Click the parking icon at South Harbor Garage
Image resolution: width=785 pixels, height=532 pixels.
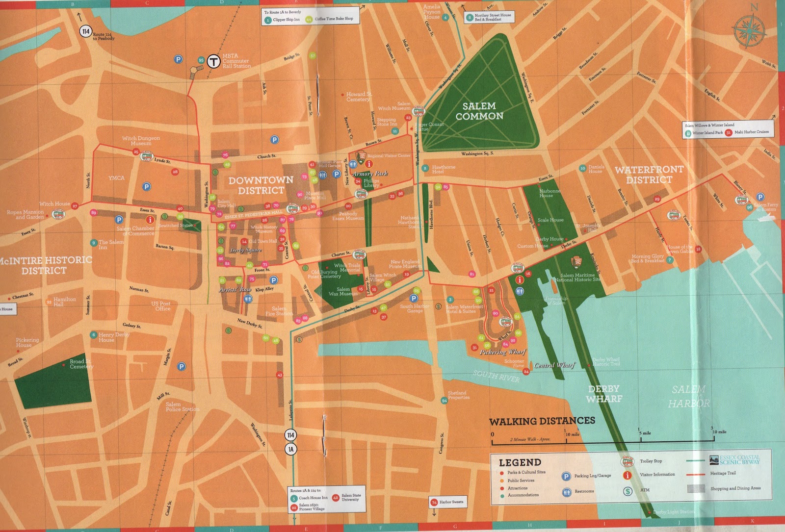(x=414, y=298)
